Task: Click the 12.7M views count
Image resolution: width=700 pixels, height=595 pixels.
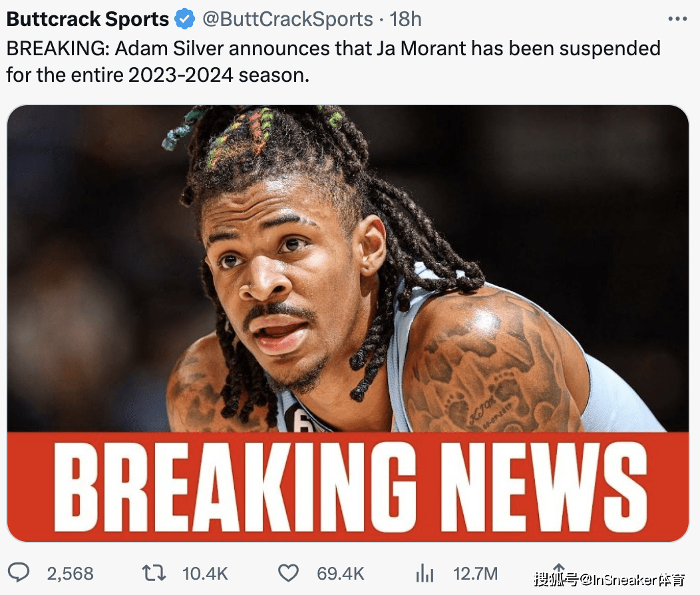Action: pos(476,574)
